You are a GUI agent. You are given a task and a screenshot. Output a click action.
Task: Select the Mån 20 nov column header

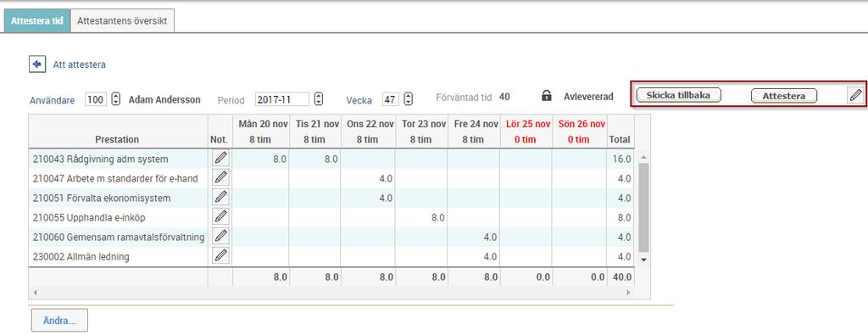pos(260,131)
